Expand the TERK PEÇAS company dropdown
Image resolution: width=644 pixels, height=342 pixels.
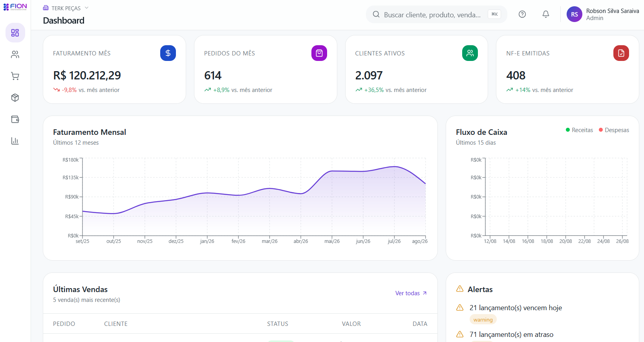[x=66, y=8]
